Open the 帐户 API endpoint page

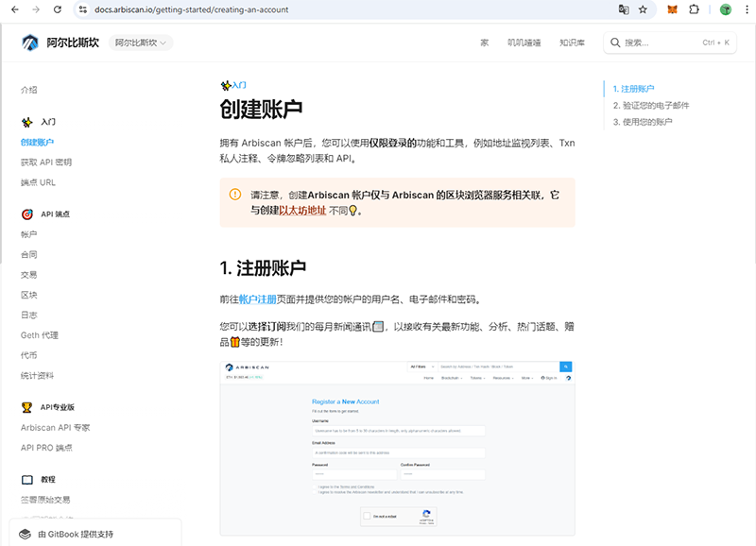[x=29, y=234]
